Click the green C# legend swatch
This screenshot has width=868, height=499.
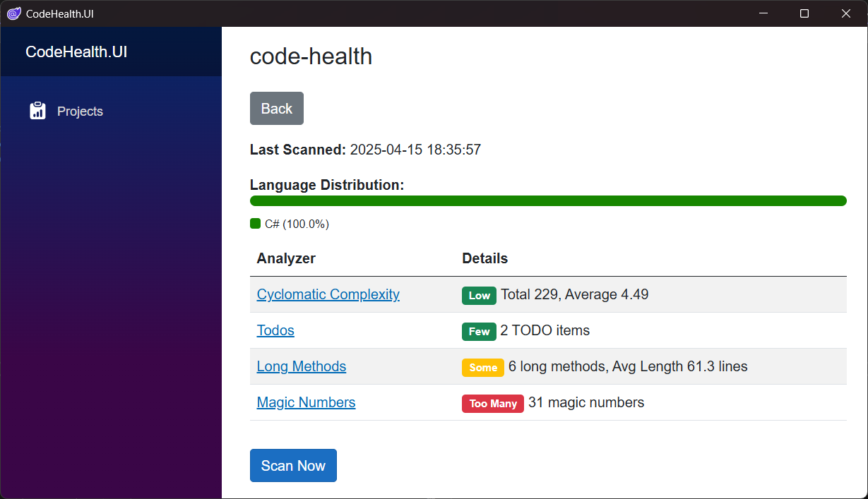coord(256,224)
